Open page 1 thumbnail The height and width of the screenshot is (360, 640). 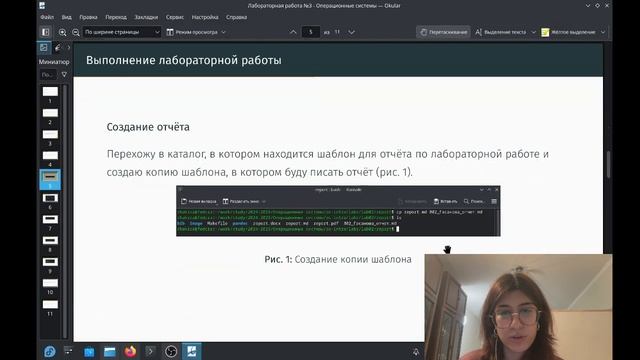pos(50,92)
